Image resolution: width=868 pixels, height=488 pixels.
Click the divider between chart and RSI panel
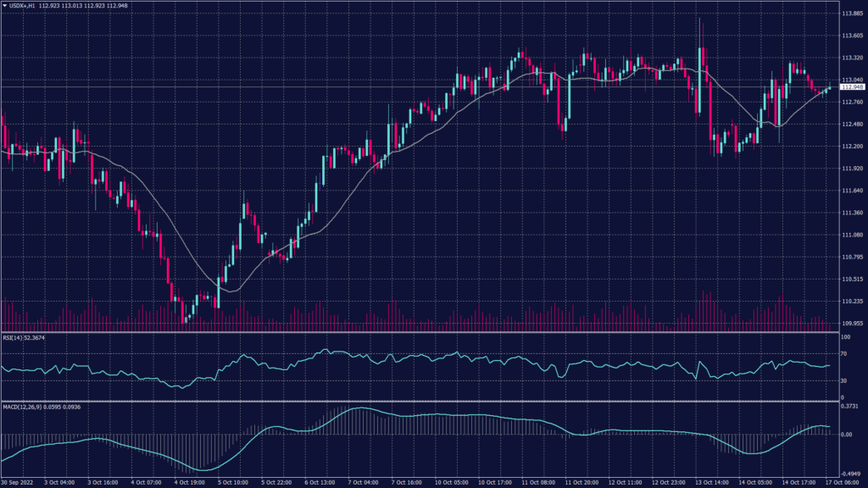424,331
